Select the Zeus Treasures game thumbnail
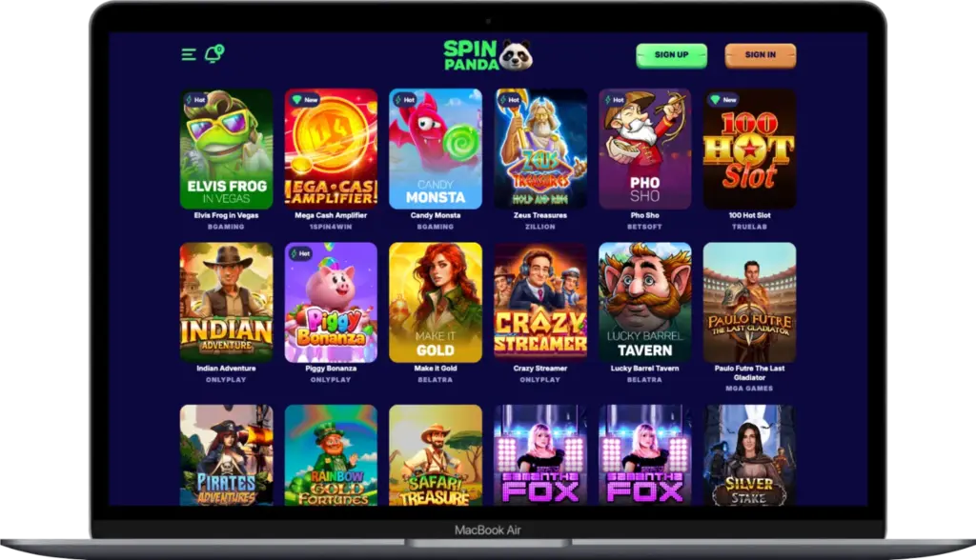 [x=540, y=150]
